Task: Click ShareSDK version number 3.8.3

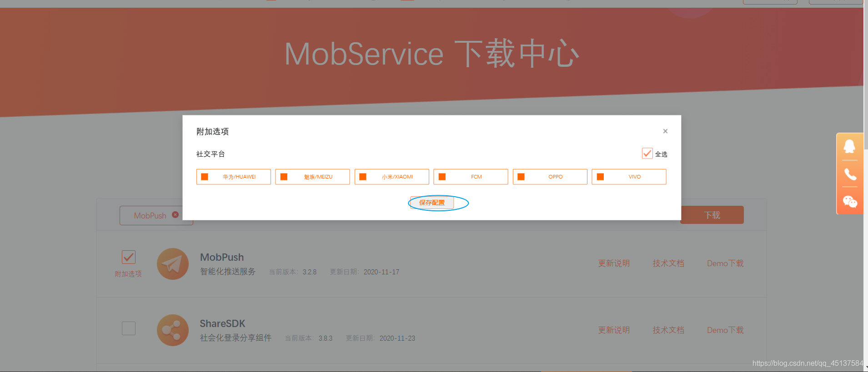Action: [326, 338]
